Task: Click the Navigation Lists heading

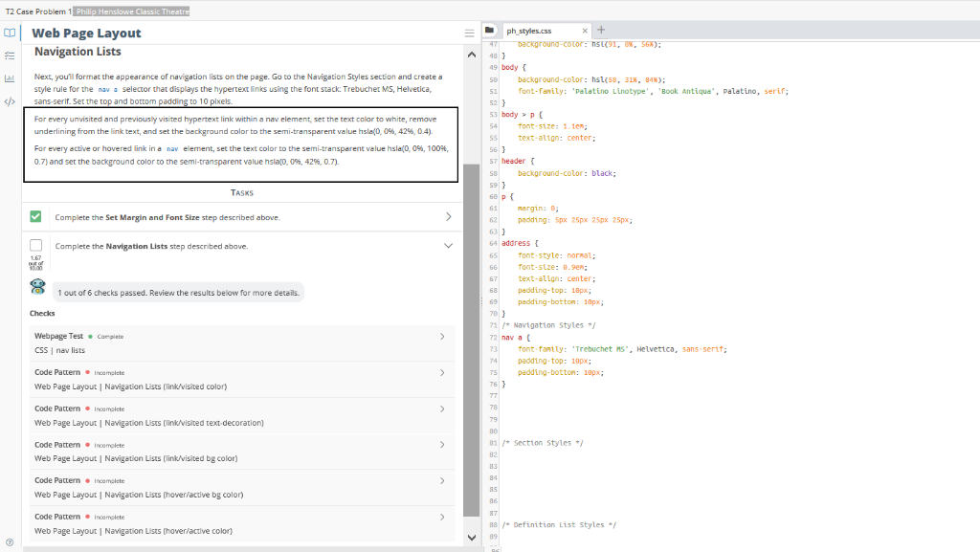Action: tap(78, 52)
